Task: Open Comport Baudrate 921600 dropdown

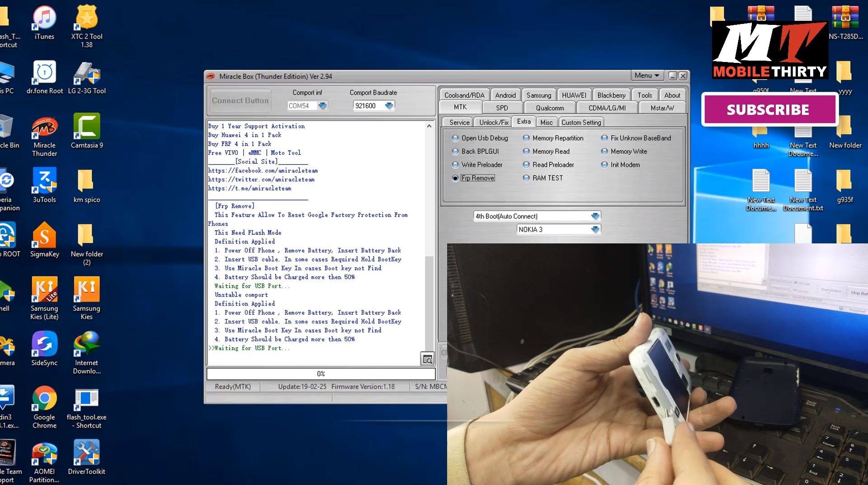Action: coord(389,106)
